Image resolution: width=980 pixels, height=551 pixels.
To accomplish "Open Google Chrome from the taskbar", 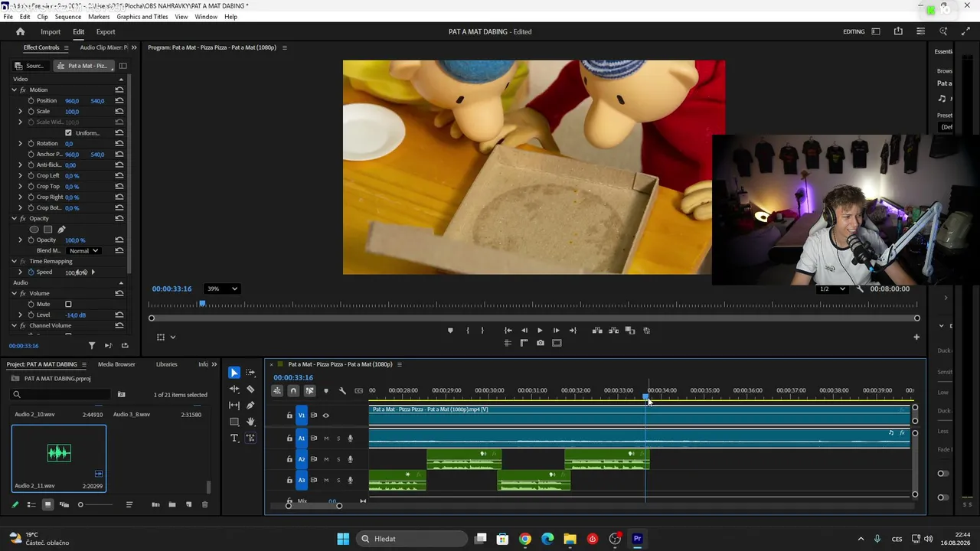I will tap(525, 539).
